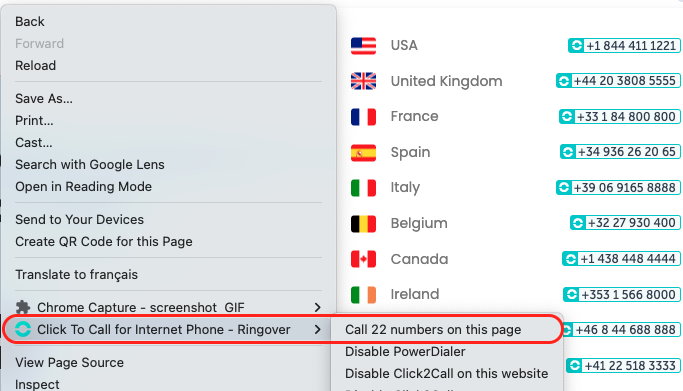Expand the Ringover Click To Call submenu arrow
Image resolution: width=683 pixels, height=391 pixels.
(x=318, y=330)
